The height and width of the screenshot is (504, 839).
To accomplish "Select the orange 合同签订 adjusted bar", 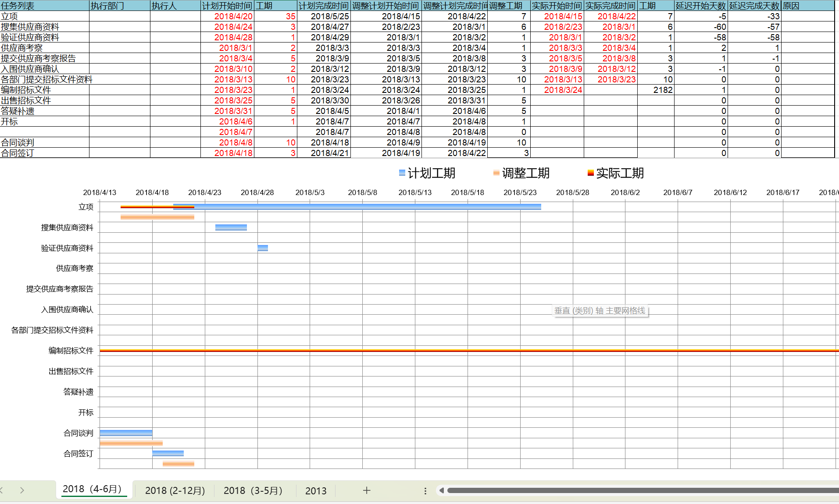I will [179, 463].
